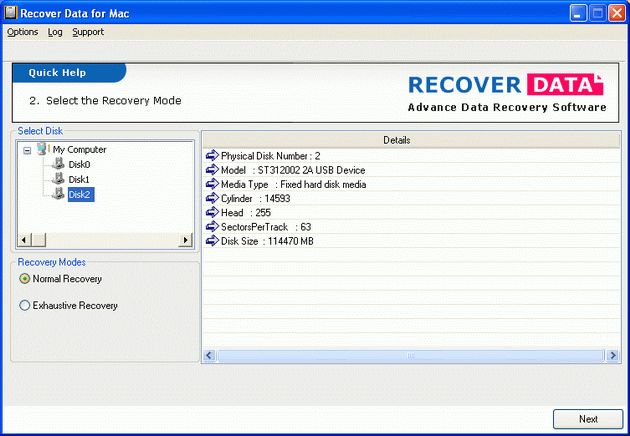Click the Disk1 drive icon

[x=59, y=178]
